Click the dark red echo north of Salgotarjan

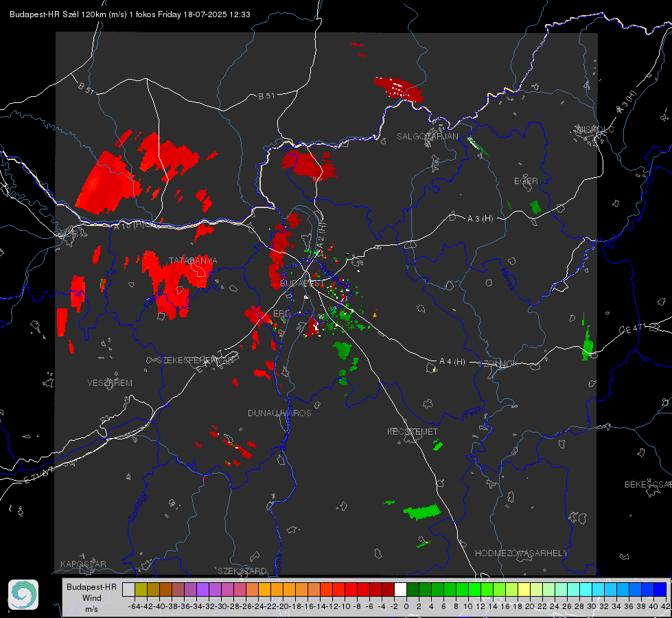(398, 89)
